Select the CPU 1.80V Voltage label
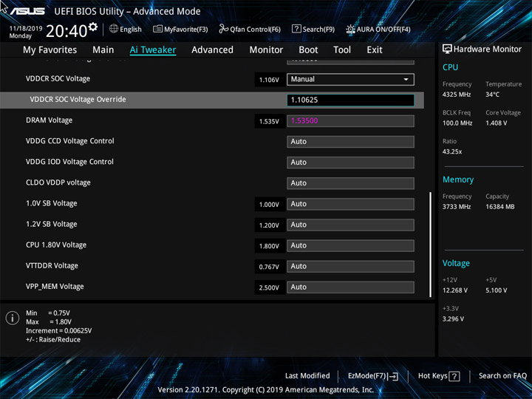Image resolution: width=532 pixels, height=399 pixels. click(56, 245)
